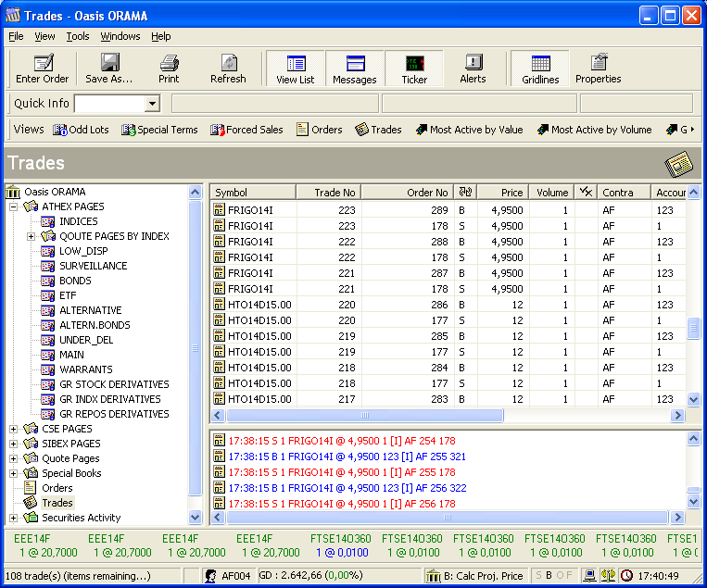707x588 pixels.
Task: Click the market building icon in status bar
Action: click(x=434, y=576)
